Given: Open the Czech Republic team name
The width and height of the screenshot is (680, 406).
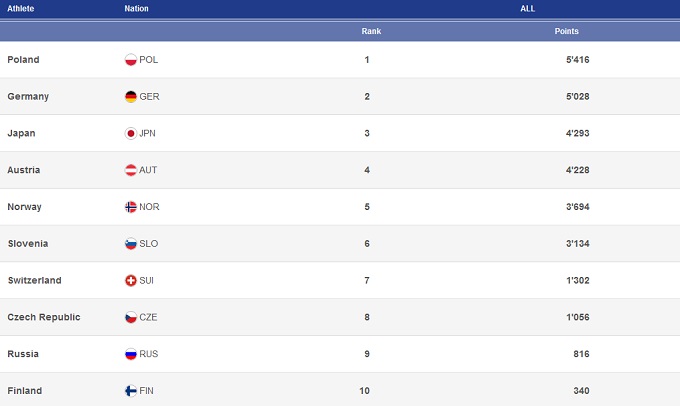Looking at the screenshot, I should coord(43,317).
